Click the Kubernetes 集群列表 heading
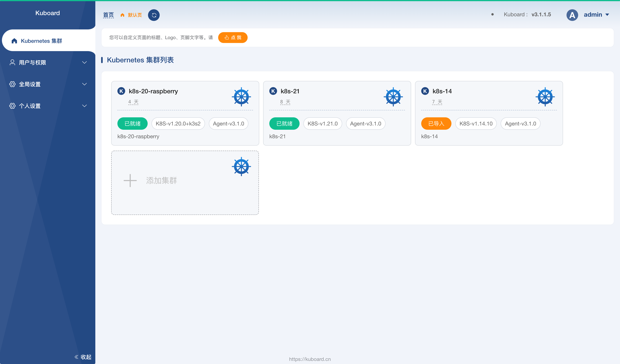Viewport: 620px width, 364px height. [140, 60]
